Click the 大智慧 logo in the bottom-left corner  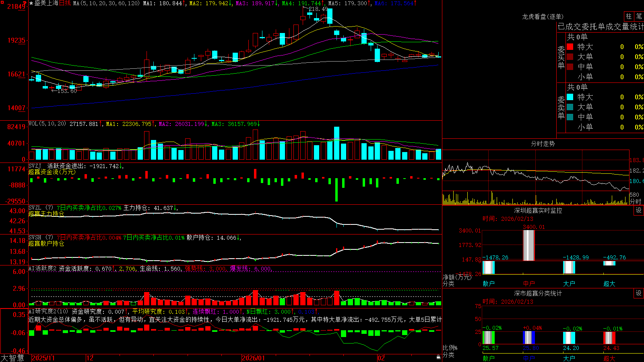click(x=12, y=358)
